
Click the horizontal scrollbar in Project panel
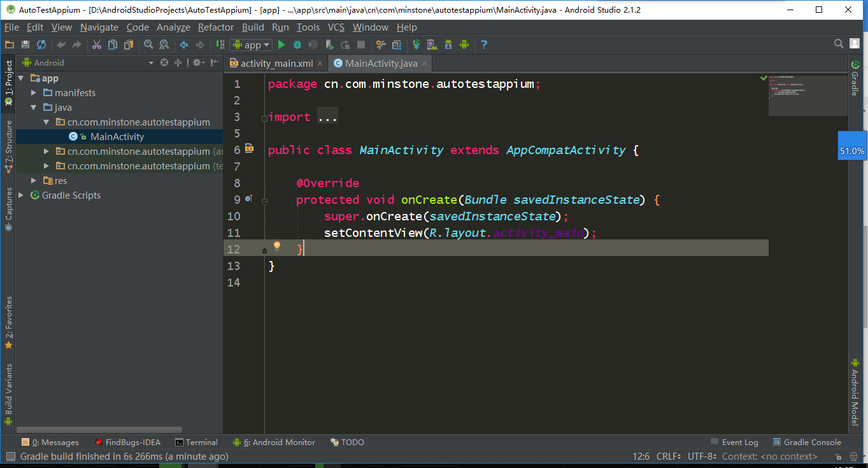[99, 430]
